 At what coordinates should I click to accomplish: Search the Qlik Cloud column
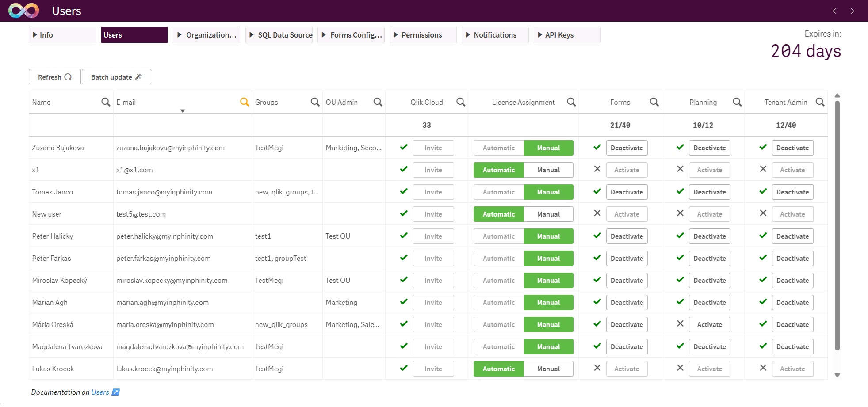tap(461, 102)
